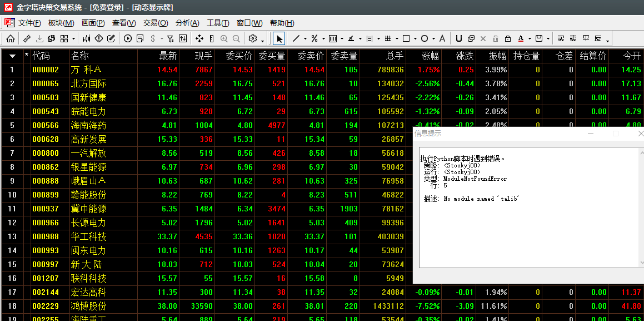Image resolution: width=644 pixels, height=321 pixels.
Task: Open the candlestick chart icon
Action: (x=86, y=38)
